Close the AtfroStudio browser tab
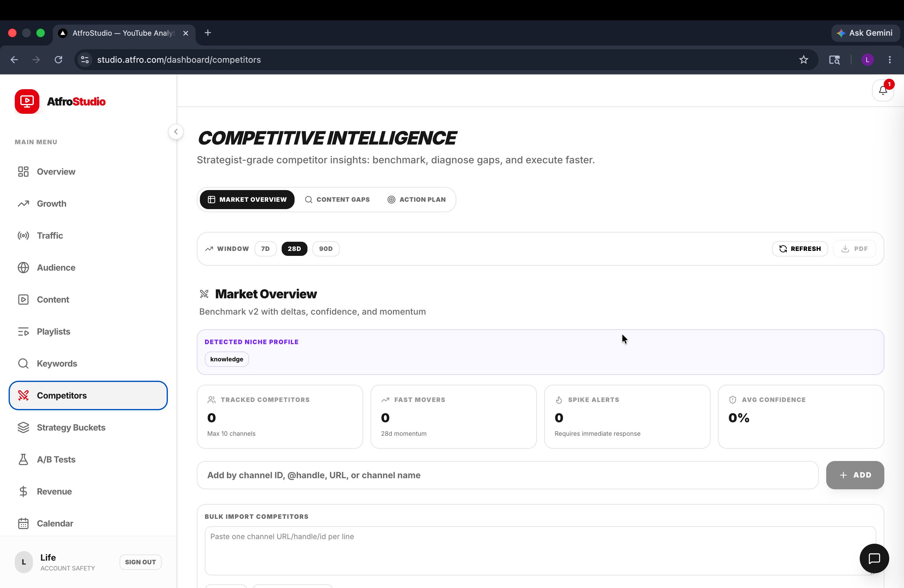The width and height of the screenshot is (904, 588). [186, 33]
